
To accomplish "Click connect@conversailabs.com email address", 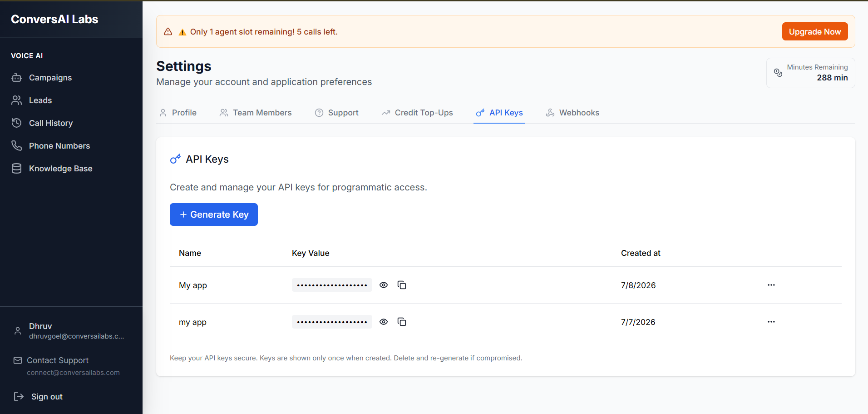I will (x=73, y=373).
